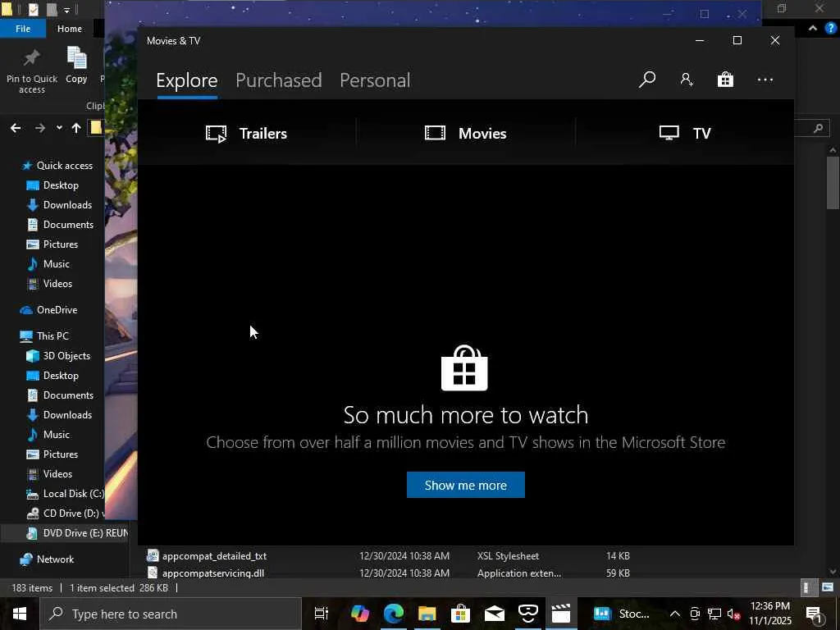Click the muted volume tray icon
The image size is (840, 630).
coord(733,614)
